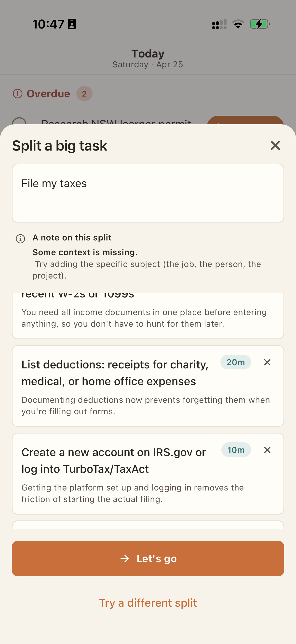Tap the cellular signal icon in the status bar
296x644 pixels.
[219, 24]
